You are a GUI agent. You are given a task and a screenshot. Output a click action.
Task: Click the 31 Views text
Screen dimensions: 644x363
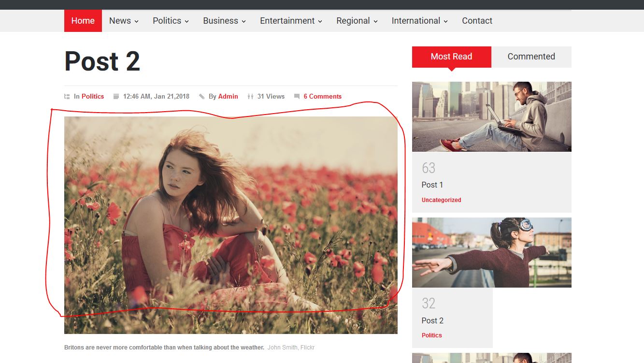point(271,97)
